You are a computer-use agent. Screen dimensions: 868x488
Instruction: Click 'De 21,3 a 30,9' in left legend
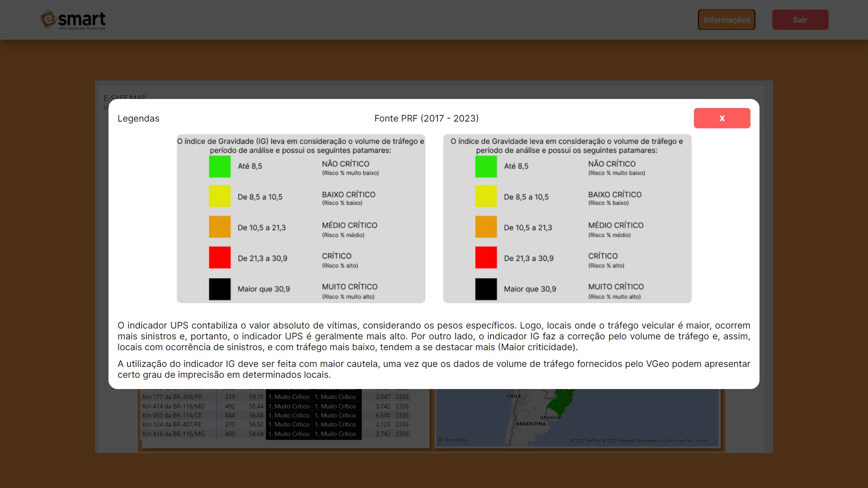tap(263, 258)
